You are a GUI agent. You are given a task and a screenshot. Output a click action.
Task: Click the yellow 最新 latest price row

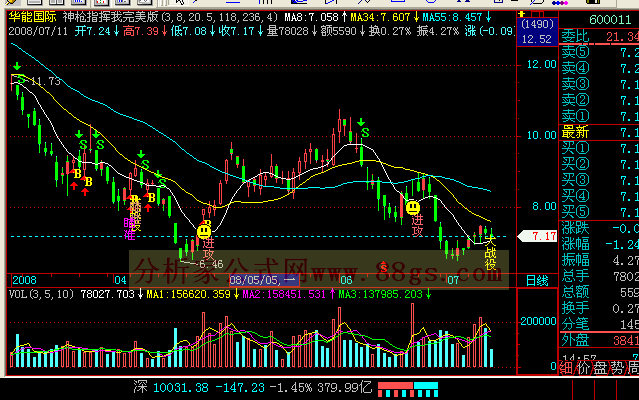pos(599,132)
